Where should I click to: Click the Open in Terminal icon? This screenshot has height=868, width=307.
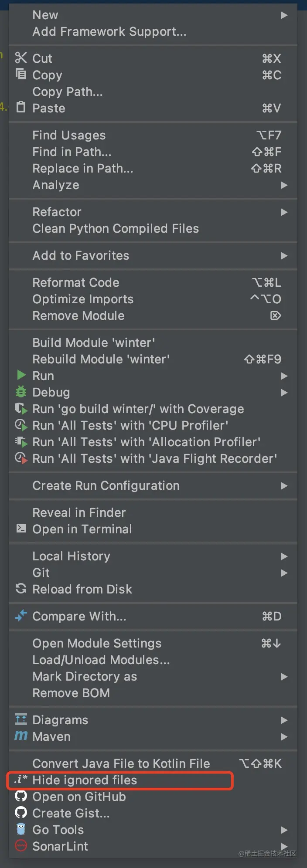click(20, 529)
